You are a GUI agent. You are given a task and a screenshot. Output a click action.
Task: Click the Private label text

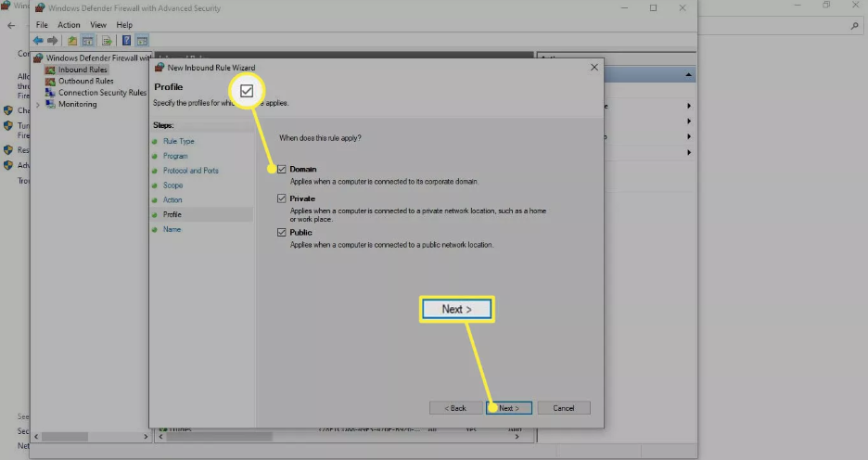(302, 198)
